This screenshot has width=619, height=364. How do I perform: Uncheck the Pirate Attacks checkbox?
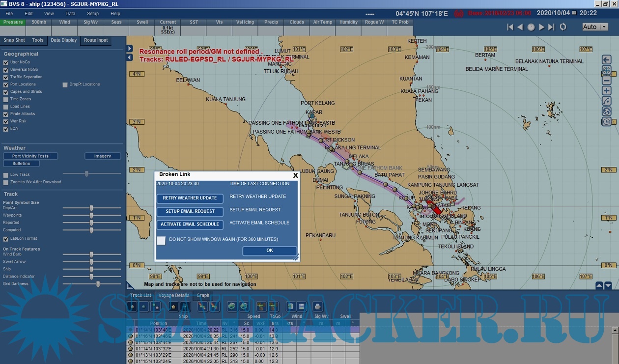pyautogui.click(x=6, y=114)
